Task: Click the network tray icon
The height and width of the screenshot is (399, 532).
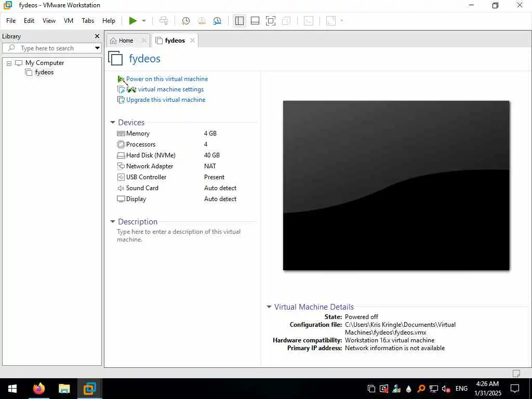Action: click(x=434, y=389)
